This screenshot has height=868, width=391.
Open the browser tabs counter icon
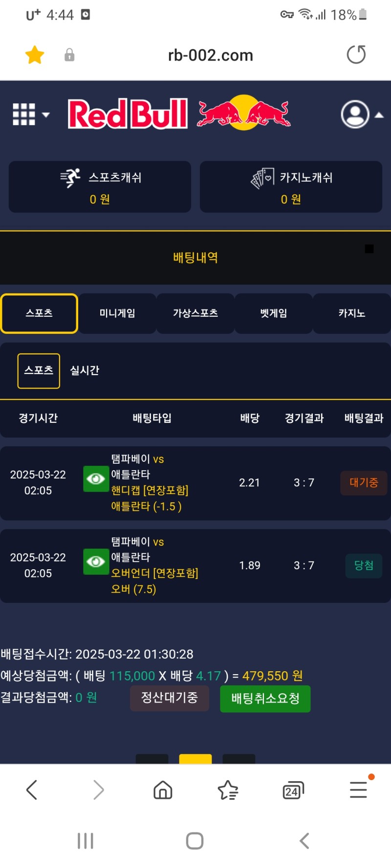[293, 790]
